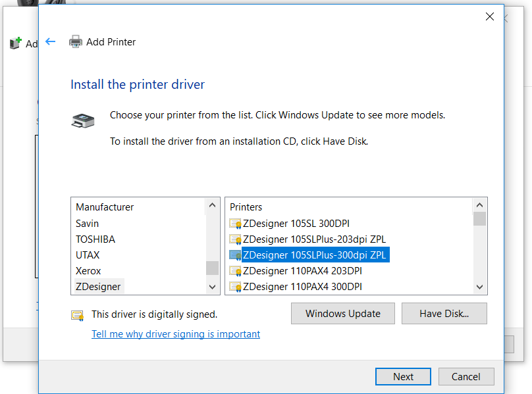Click the driver icon next to ZDesigner 110PAX4 203DPI

click(235, 271)
